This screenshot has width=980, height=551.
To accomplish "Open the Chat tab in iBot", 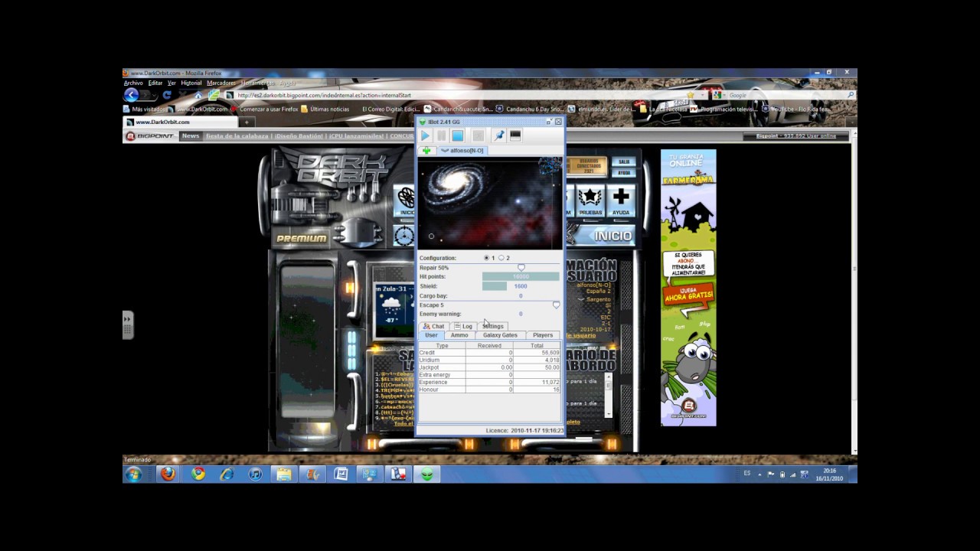I will [433, 326].
